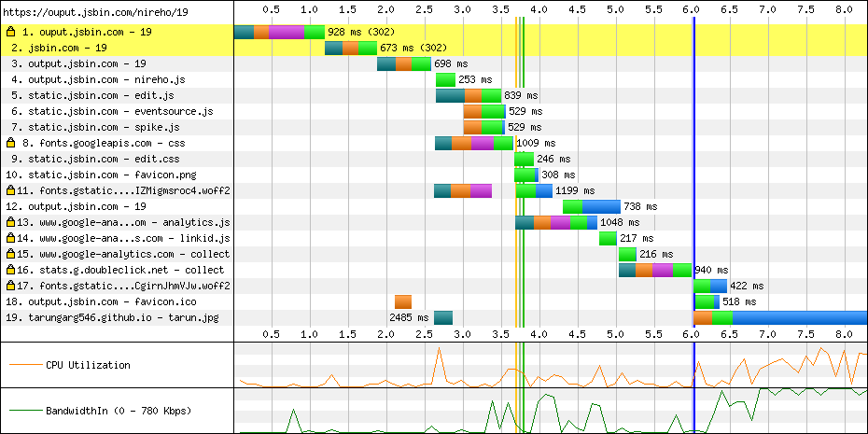
Task: Click the purple SSL segment of row 1
Action: (x=287, y=32)
